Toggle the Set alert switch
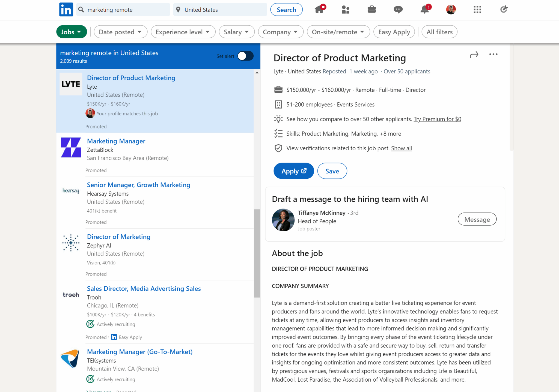 click(x=245, y=56)
